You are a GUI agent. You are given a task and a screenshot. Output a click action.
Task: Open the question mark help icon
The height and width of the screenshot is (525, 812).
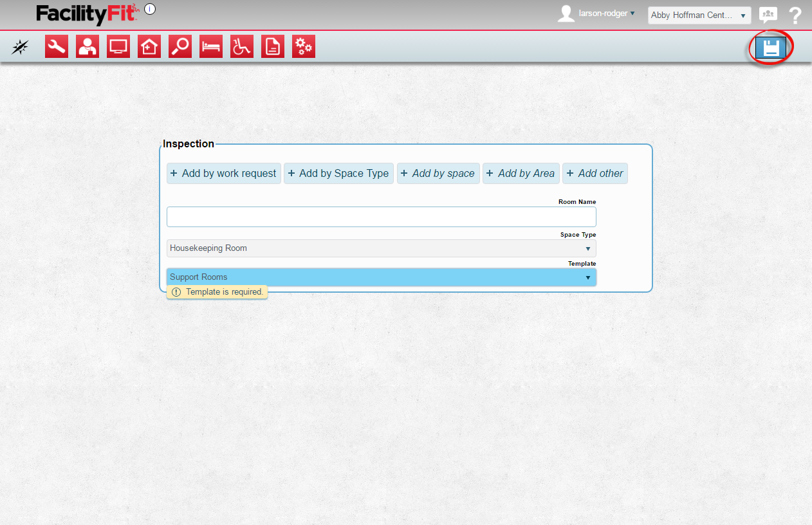(795, 15)
